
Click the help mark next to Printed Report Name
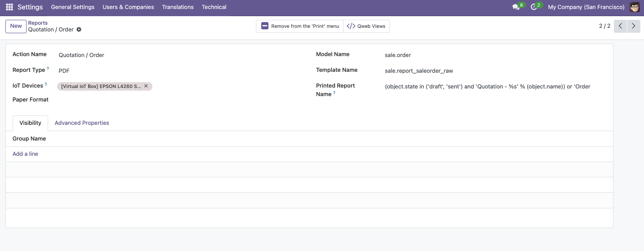[x=334, y=93]
